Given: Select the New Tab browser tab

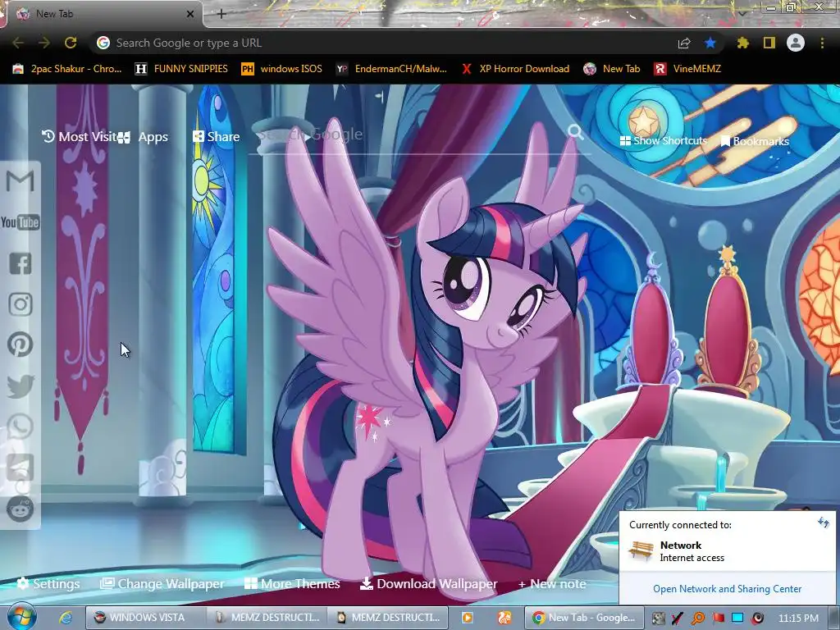Looking at the screenshot, I should 104,14.
